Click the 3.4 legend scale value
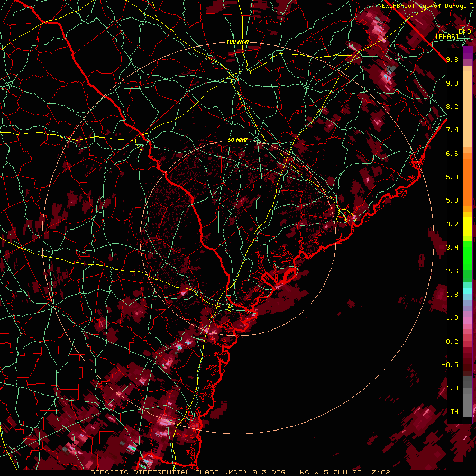This screenshot has width=476, height=476. pyautogui.click(x=452, y=248)
